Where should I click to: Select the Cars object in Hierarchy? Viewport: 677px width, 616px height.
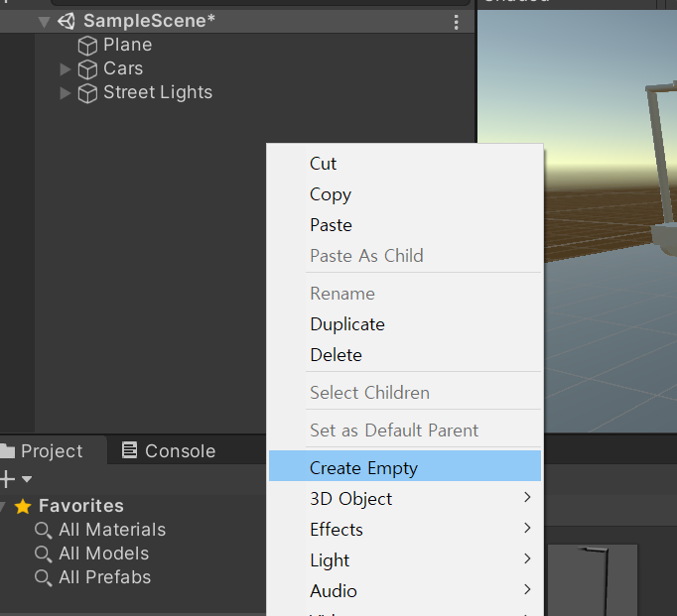(x=123, y=68)
